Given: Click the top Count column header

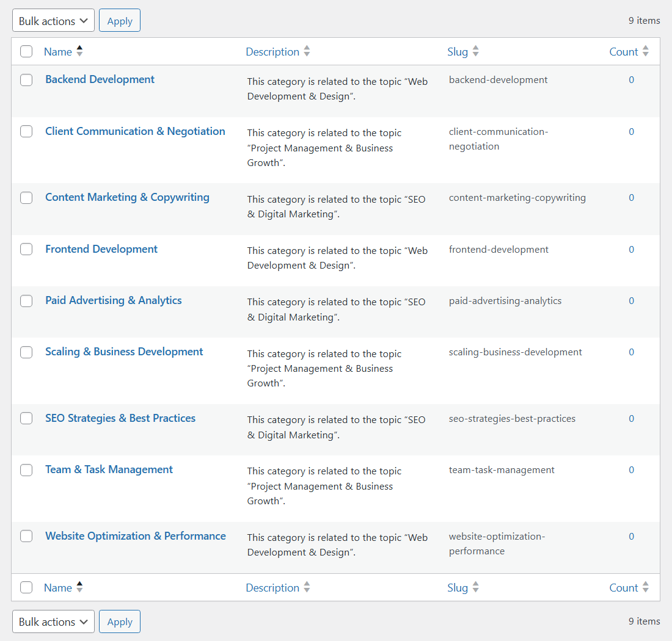Looking at the screenshot, I should point(624,52).
